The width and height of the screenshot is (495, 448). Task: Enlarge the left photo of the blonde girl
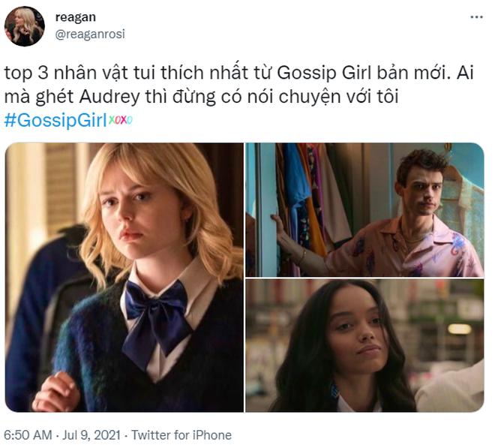pos(124,278)
